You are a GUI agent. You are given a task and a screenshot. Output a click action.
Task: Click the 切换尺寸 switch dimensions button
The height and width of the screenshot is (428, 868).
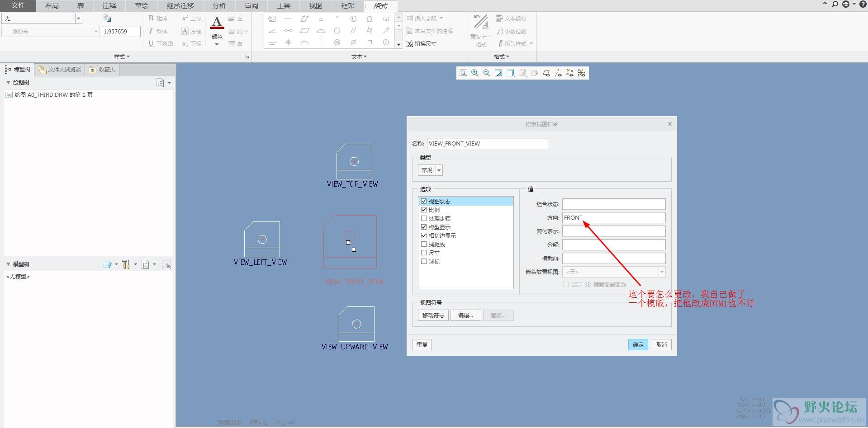click(x=421, y=44)
